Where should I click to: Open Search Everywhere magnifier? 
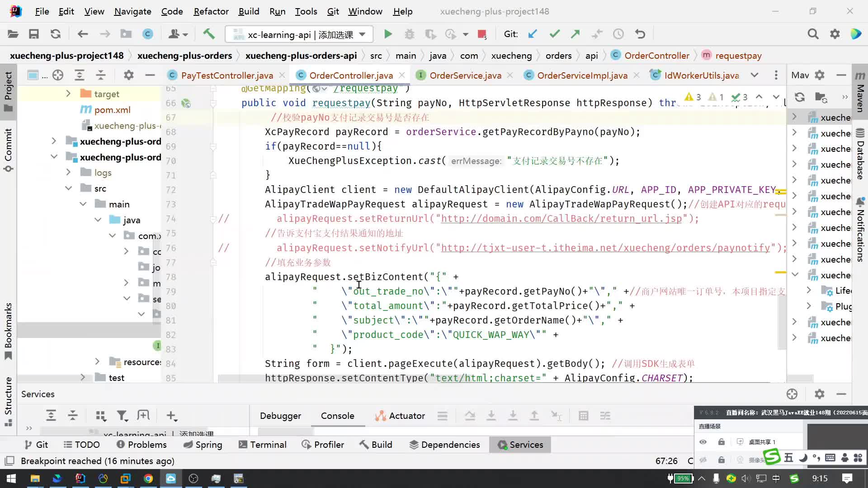pos(813,34)
